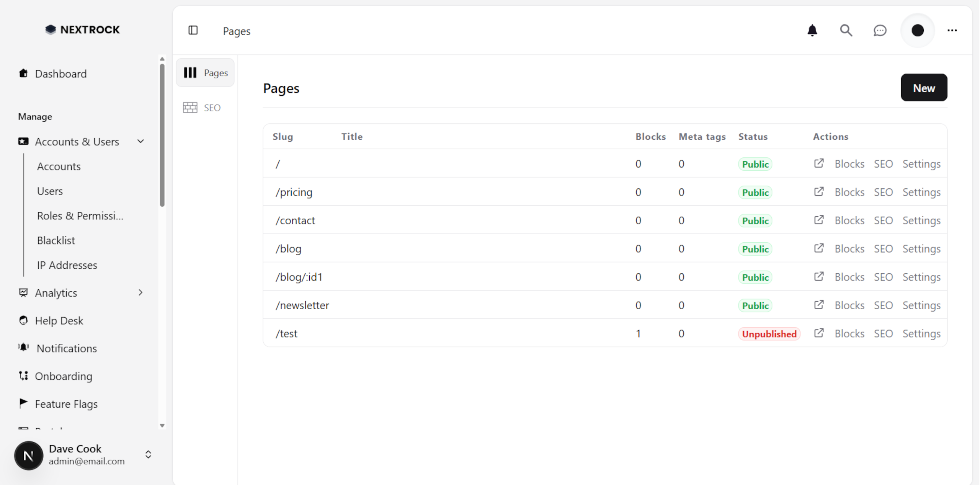Toggle the sidebar collapse panel icon
980x485 pixels.
[x=193, y=31]
